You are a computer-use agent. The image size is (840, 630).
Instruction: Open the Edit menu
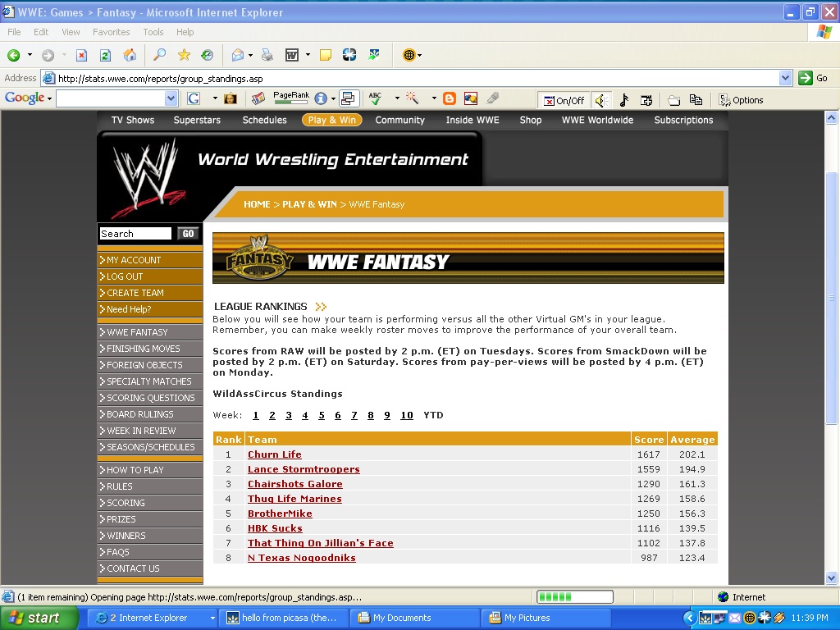pyautogui.click(x=41, y=32)
